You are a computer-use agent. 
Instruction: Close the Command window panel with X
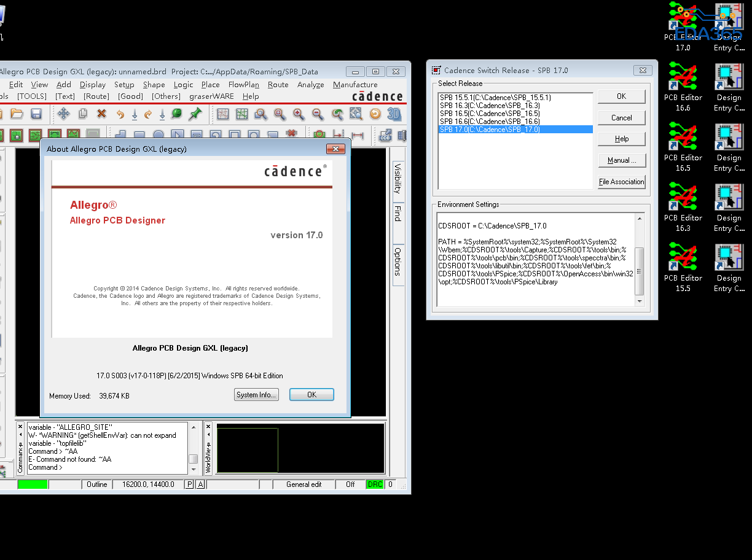click(x=20, y=426)
